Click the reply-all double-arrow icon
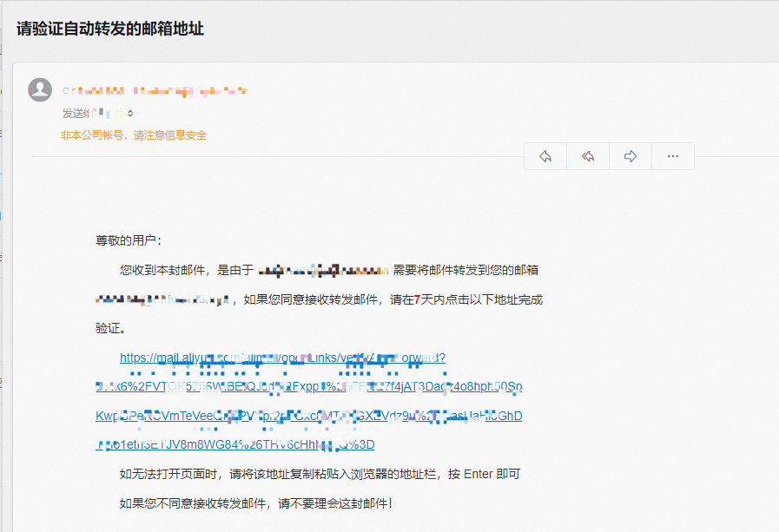 (587, 155)
